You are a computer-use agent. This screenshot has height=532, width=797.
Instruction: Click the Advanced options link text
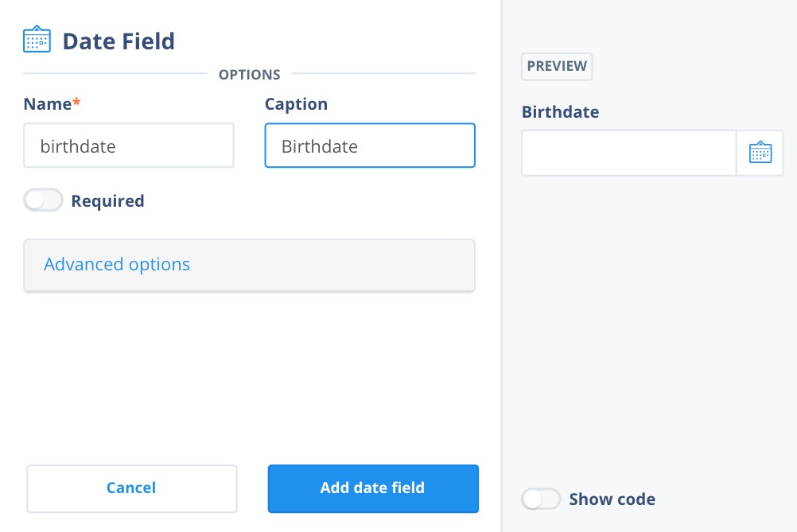click(x=117, y=264)
